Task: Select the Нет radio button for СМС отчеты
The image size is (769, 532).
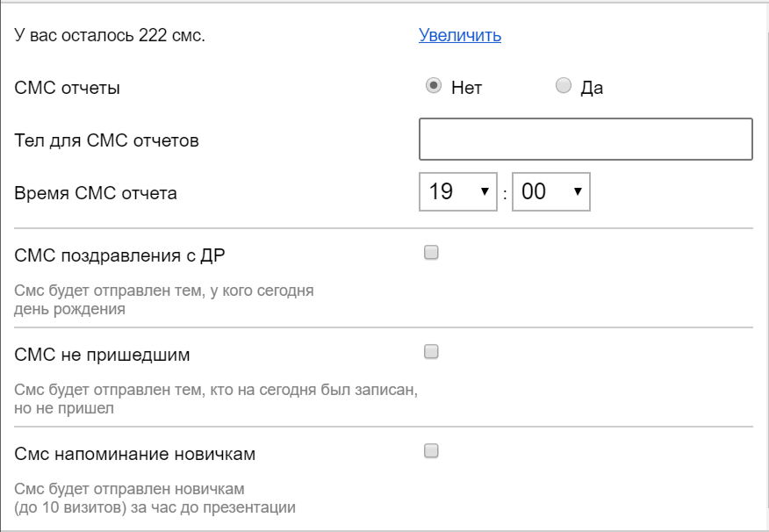Action: coord(432,86)
